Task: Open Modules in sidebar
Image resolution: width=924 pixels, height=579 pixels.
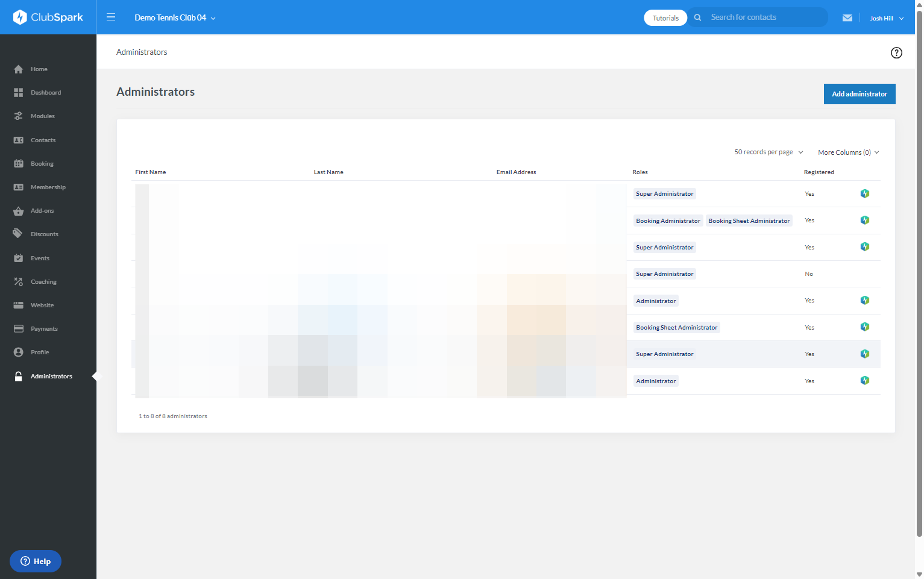Action: click(42, 116)
